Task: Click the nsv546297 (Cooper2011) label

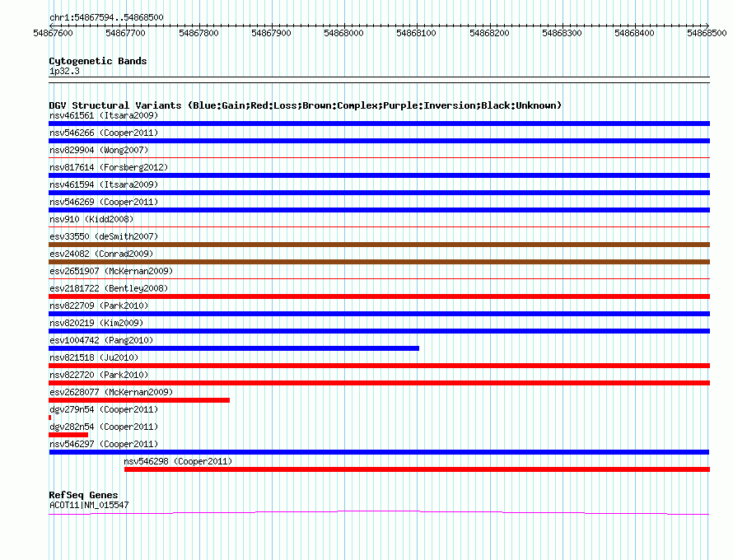Action: pyautogui.click(x=104, y=444)
